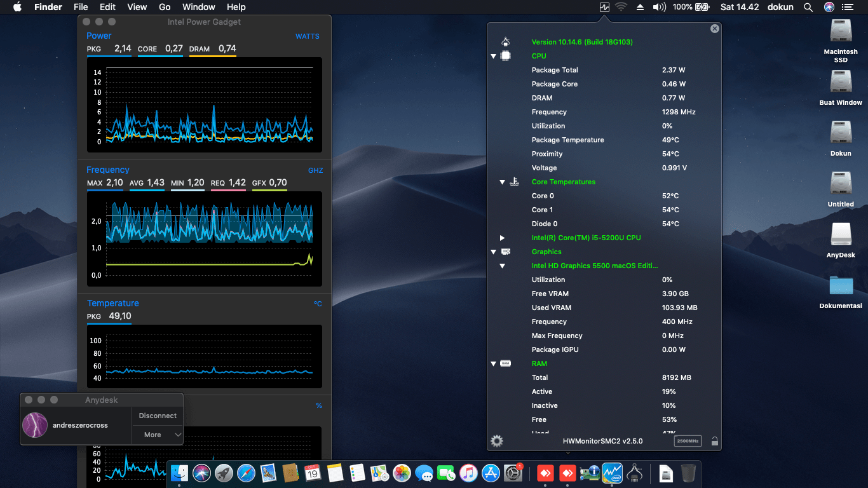
Task: Open Messages from the Dock
Action: [x=424, y=473]
